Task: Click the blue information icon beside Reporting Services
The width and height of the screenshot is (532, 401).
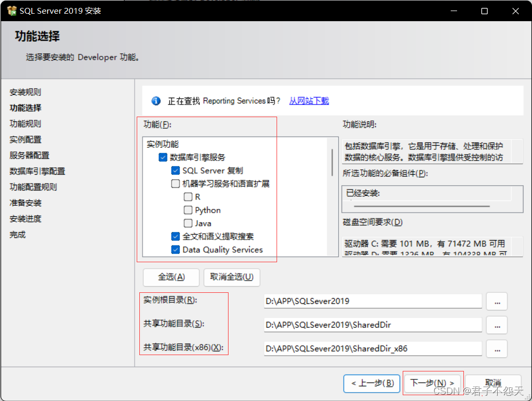Action: click(156, 101)
